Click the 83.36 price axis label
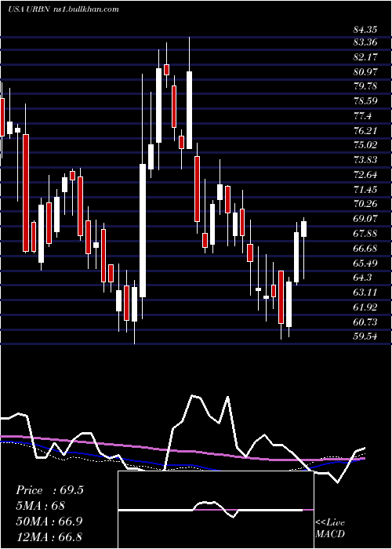The image size is (392, 549). coord(365,42)
